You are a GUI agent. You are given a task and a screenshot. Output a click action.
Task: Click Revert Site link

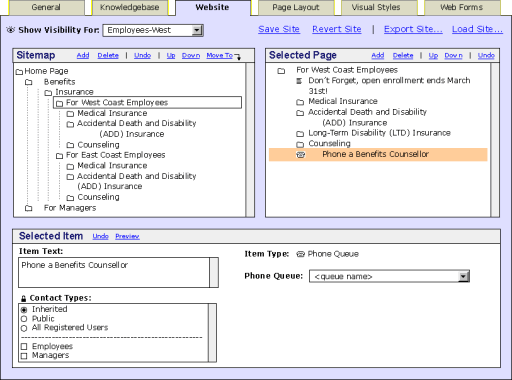click(337, 29)
